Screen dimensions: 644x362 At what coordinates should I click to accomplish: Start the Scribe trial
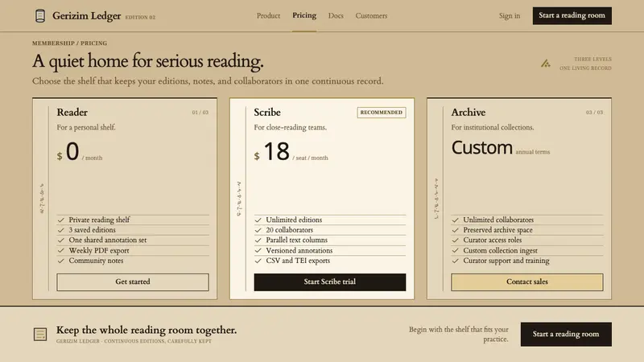(330, 282)
